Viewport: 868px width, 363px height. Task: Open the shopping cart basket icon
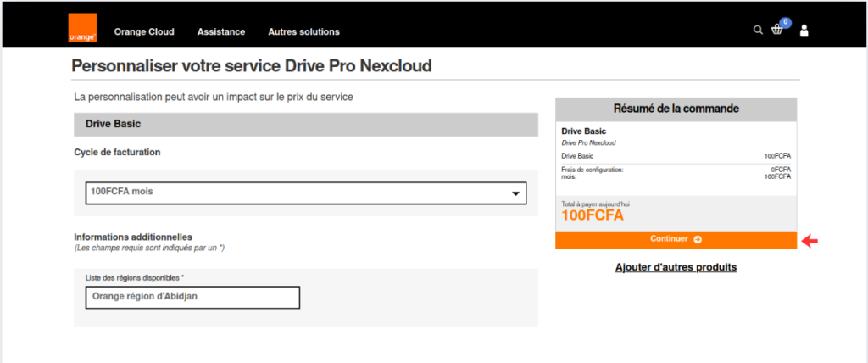[776, 31]
